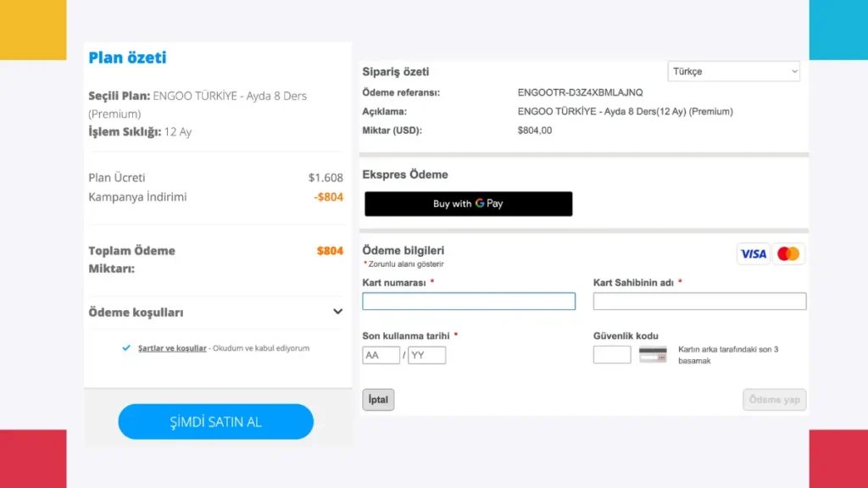Click the Güvenlik kodu input box

pyautogui.click(x=612, y=355)
